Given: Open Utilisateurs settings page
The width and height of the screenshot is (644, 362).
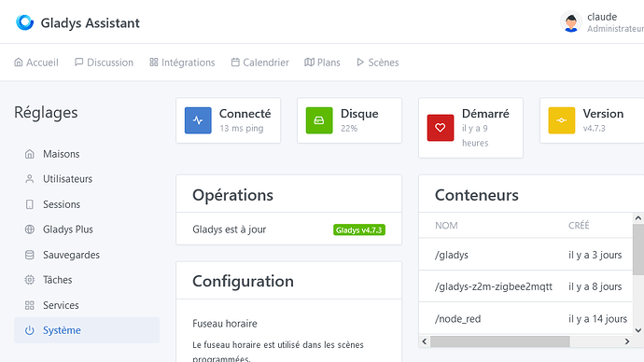Looking at the screenshot, I should pyautogui.click(x=87, y=179).
